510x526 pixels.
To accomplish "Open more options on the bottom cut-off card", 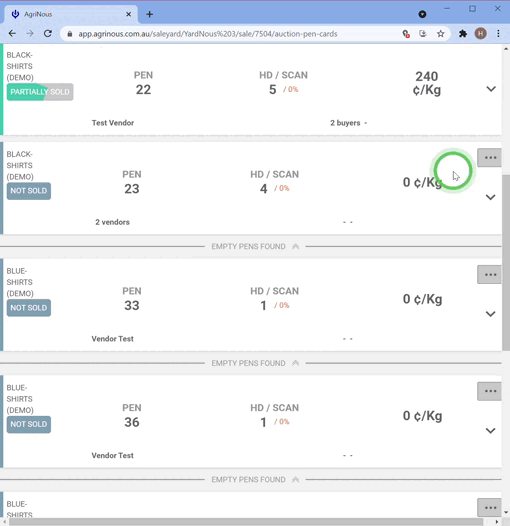I will click(x=490, y=508).
